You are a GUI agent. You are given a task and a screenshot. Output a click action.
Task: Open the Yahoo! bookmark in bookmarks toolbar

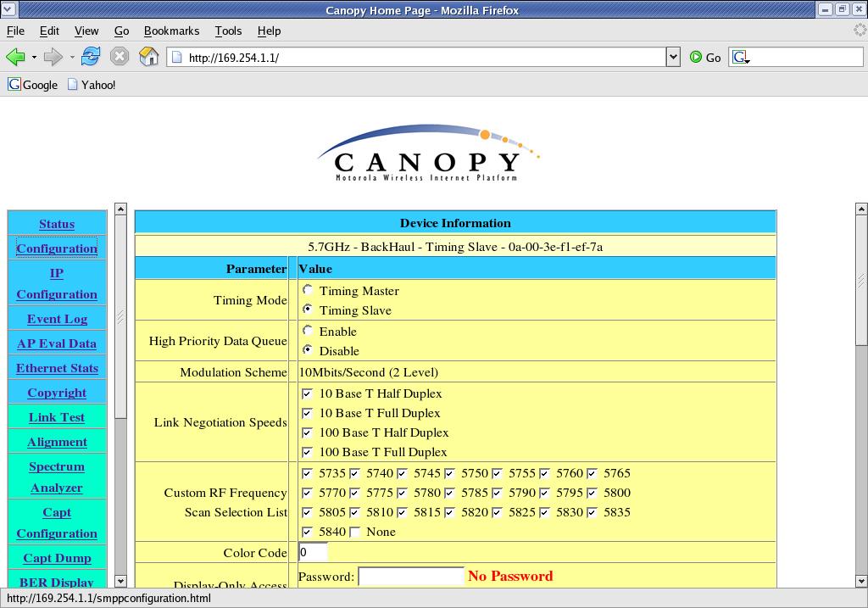(91, 85)
